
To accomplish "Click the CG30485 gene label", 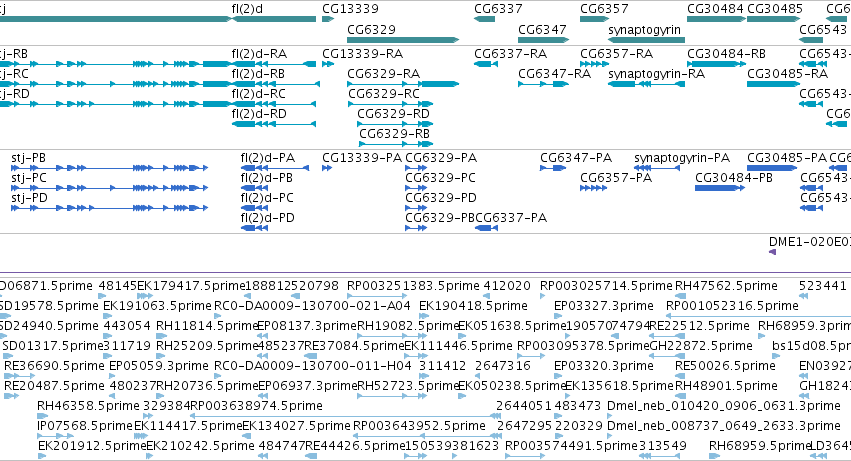I will 775,9.
